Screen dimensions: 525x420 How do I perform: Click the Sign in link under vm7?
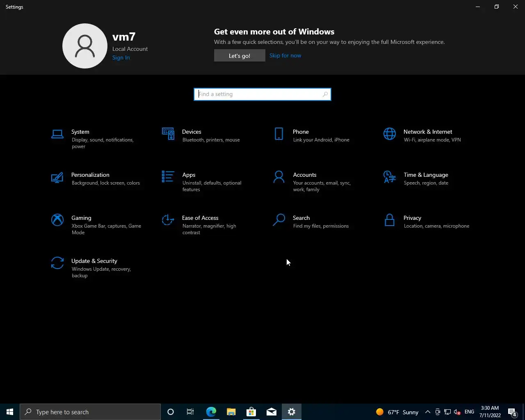tap(121, 57)
